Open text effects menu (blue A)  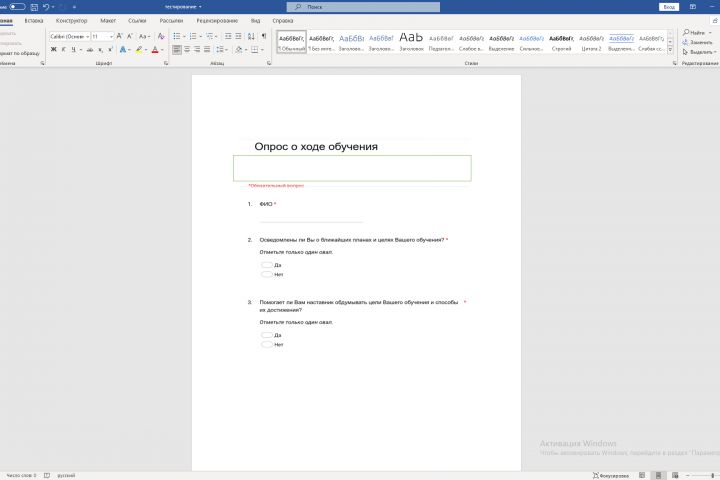pyautogui.click(x=123, y=49)
